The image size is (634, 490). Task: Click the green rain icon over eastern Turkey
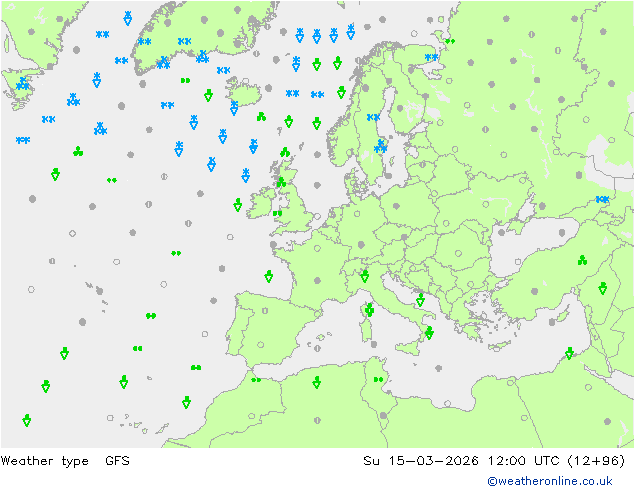582,260
